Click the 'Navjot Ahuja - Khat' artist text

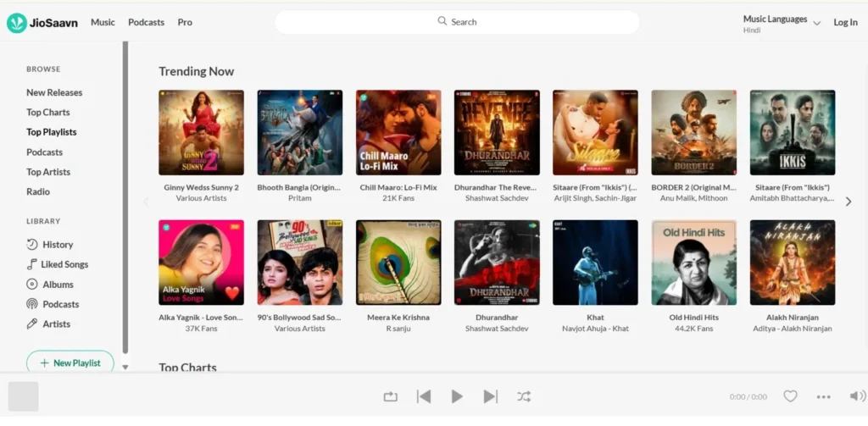coord(595,329)
